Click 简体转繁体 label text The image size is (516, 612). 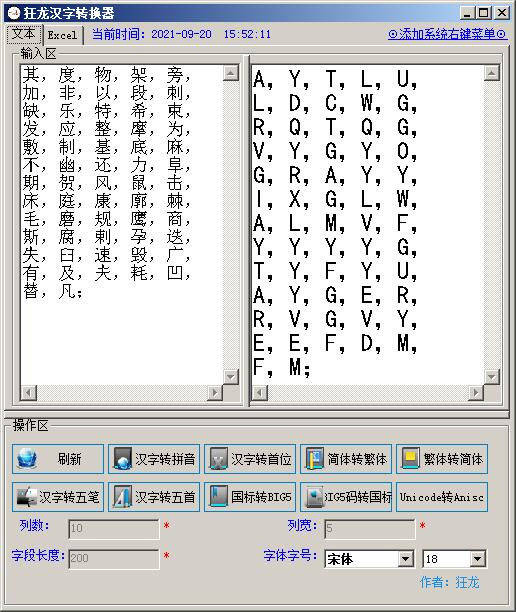pos(357,459)
